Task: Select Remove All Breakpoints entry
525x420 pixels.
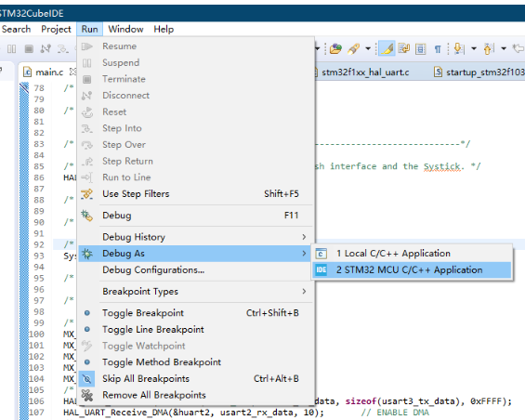Action: [x=195, y=395]
